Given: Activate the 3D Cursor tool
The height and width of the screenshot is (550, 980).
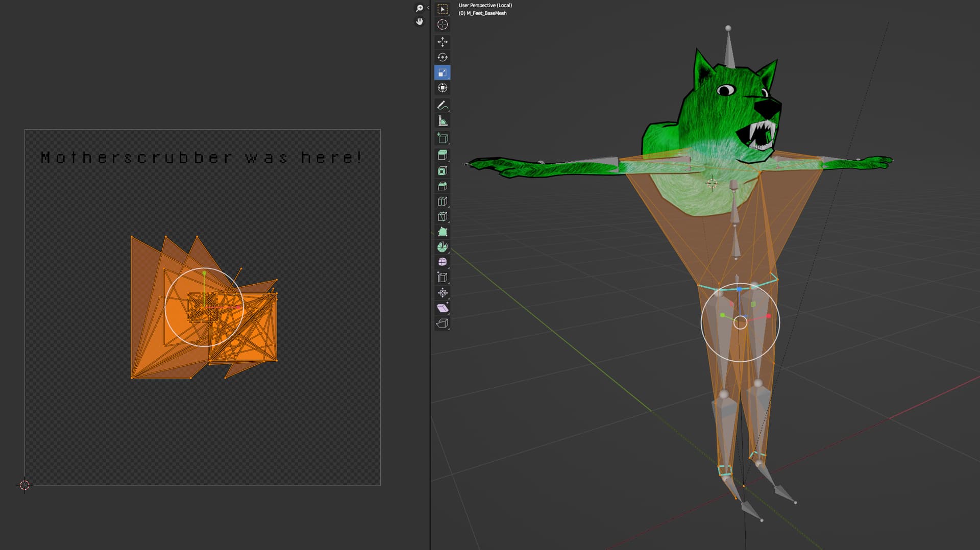Looking at the screenshot, I should [443, 24].
